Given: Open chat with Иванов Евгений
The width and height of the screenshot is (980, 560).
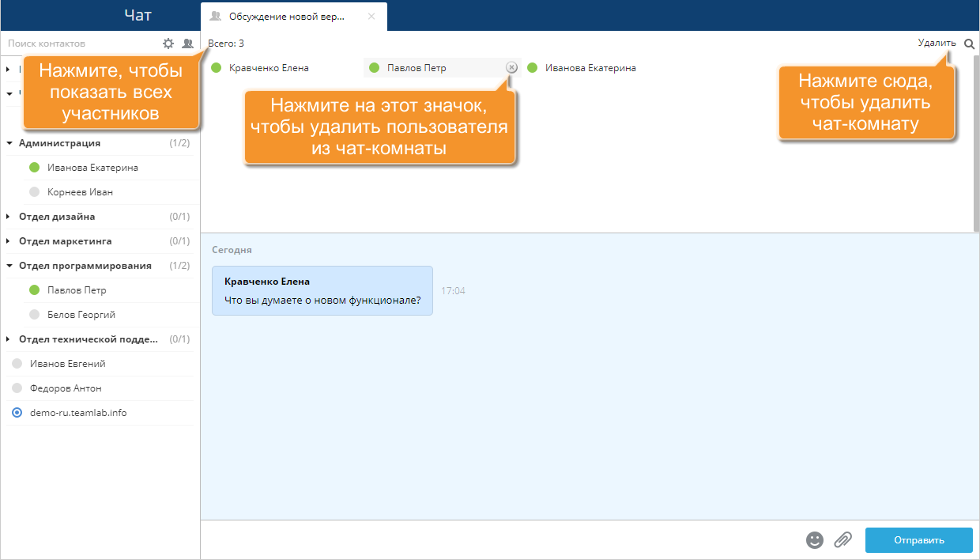Looking at the screenshot, I should coord(67,364).
